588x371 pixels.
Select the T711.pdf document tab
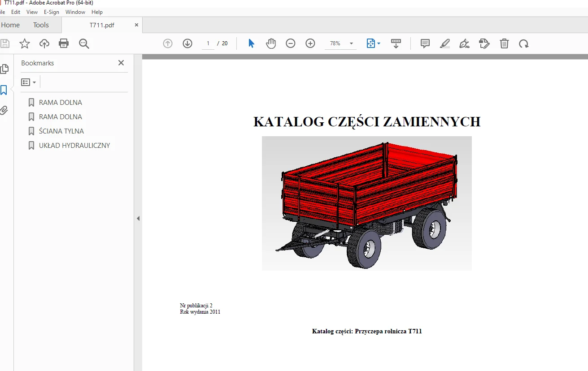pyautogui.click(x=102, y=25)
